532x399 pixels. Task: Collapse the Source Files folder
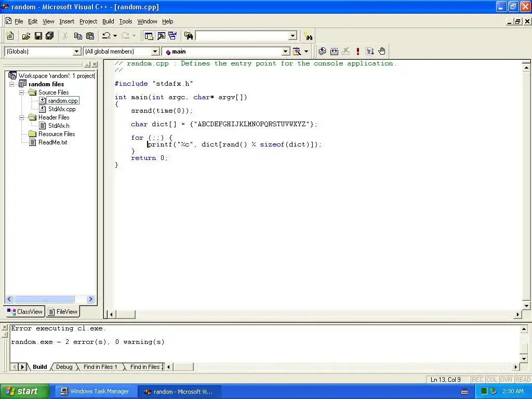[x=21, y=92]
